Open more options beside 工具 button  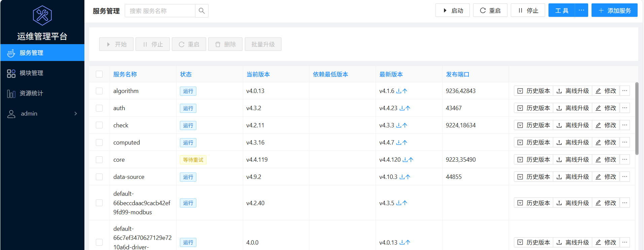581,10
